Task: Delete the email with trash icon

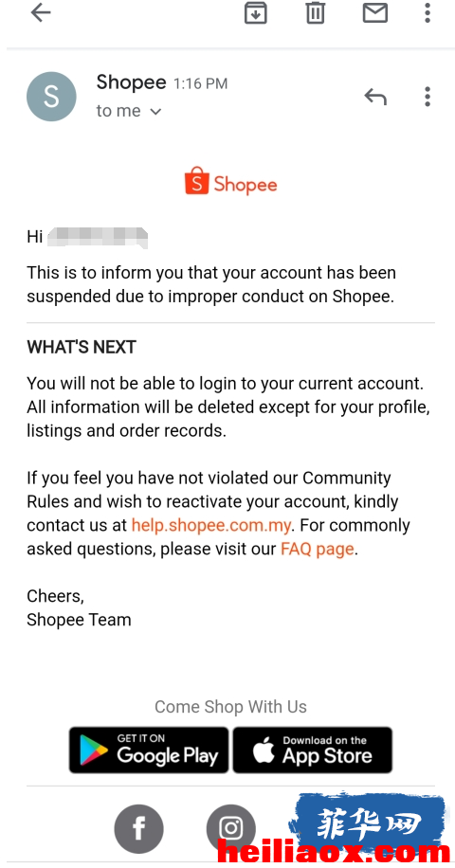Action: tap(315, 12)
